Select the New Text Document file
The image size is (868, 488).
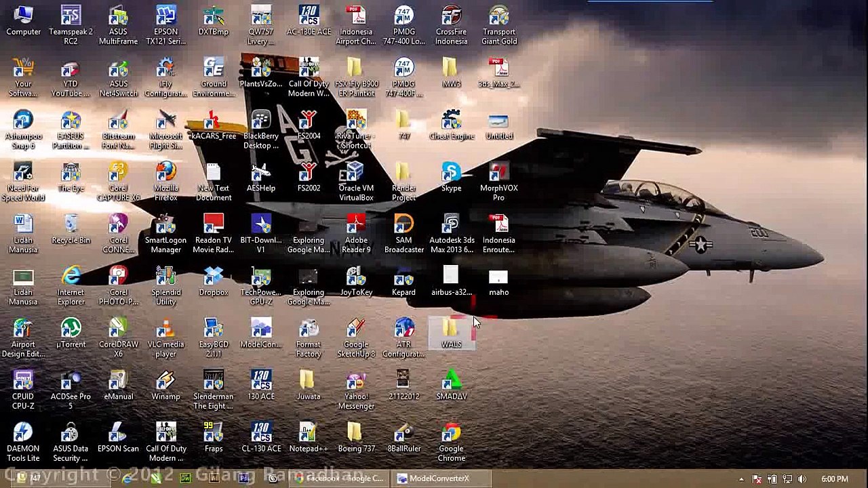click(213, 182)
